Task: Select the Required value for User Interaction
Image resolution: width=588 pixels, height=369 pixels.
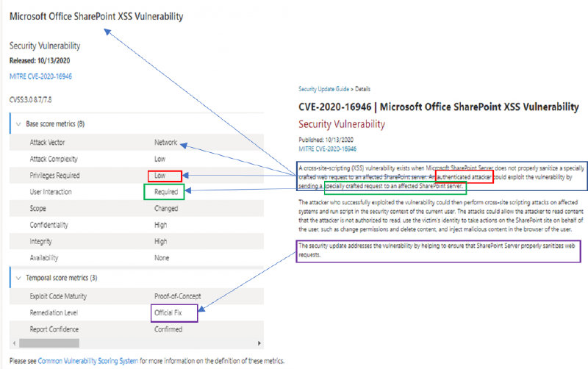Action: tap(166, 192)
